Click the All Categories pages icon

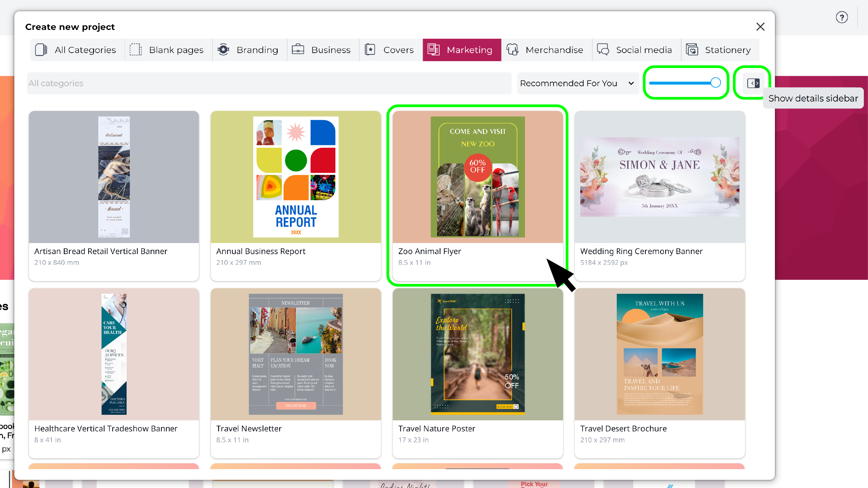pyautogui.click(x=41, y=50)
